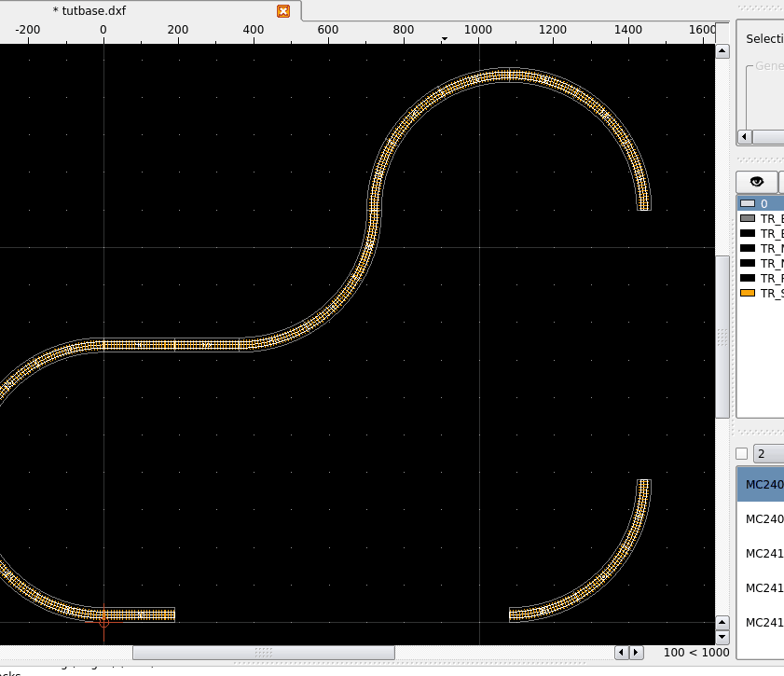Click the eye icon above the layer list
The width and height of the screenshot is (784, 676).
(756, 182)
